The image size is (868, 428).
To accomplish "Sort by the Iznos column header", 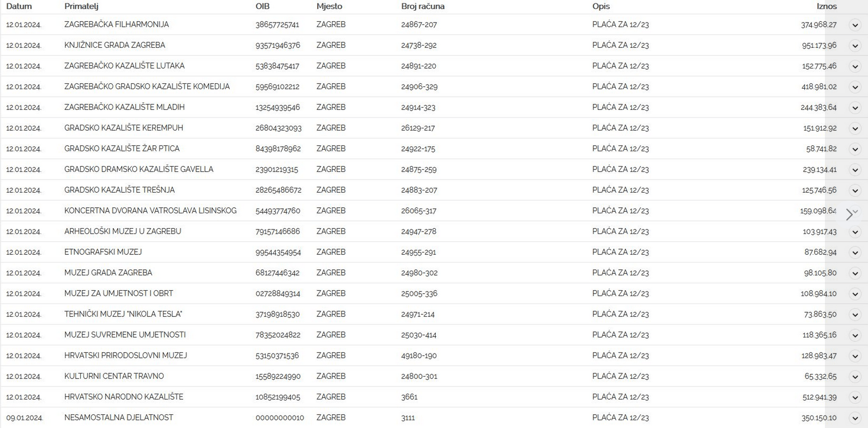I will coord(826,7).
